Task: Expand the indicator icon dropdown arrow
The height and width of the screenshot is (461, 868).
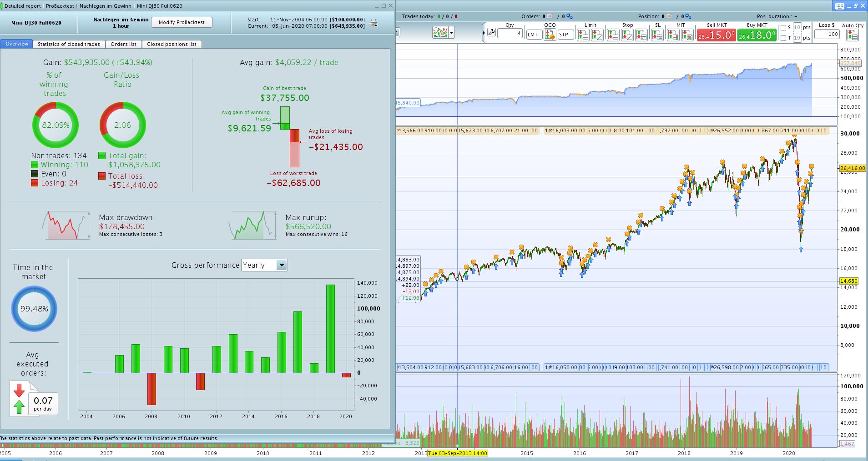Action: tap(451, 33)
